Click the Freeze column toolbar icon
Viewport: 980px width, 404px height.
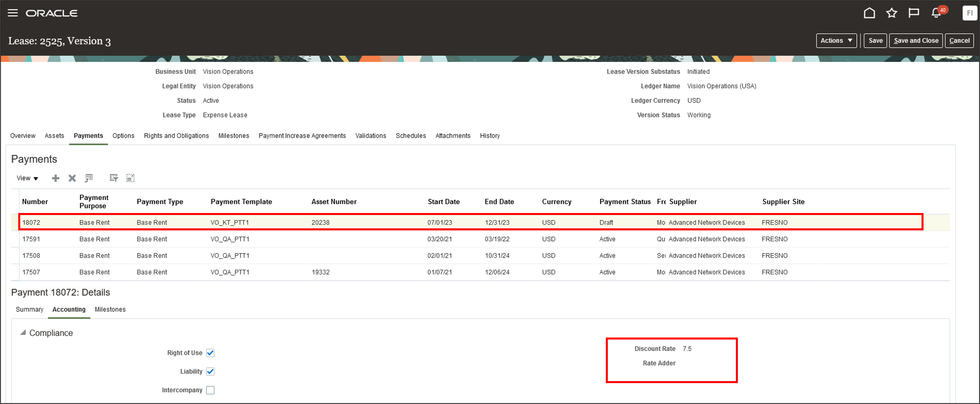89,178
